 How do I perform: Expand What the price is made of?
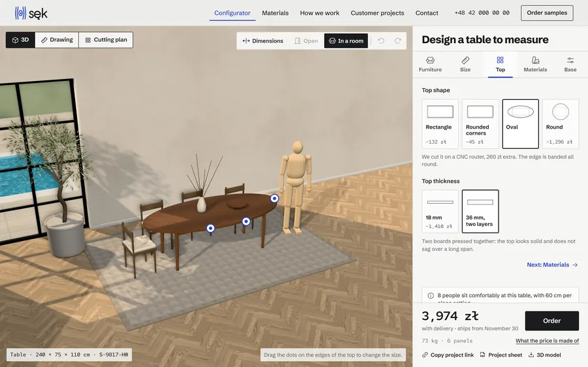[x=547, y=340]
